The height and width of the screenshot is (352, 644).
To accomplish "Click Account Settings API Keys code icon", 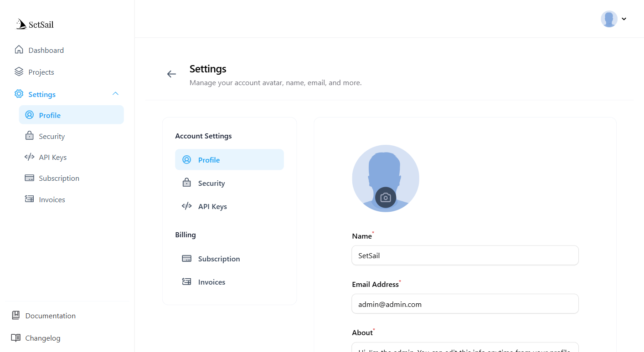I will coord(186,206).
